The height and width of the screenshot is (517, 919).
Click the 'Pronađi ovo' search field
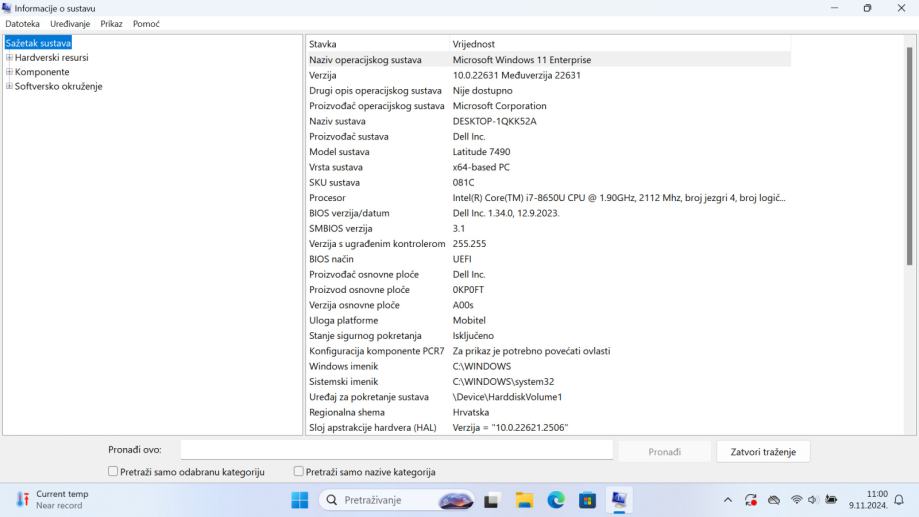(397, 450)
